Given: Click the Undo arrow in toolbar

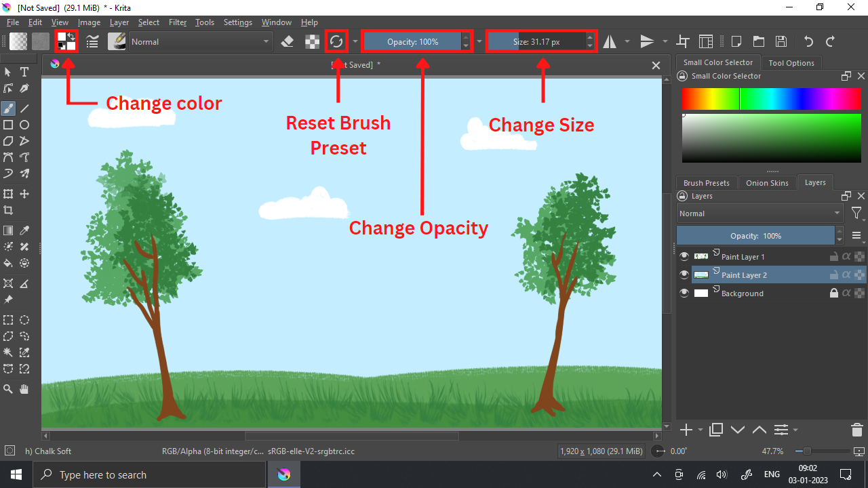Looking at the screenshot, I should [808, 41].
